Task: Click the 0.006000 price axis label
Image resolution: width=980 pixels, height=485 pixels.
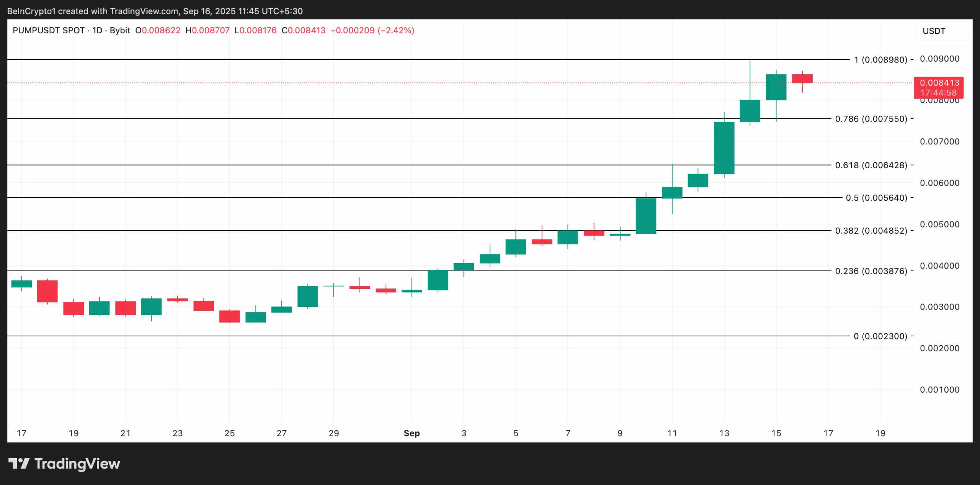Action: 939,183
